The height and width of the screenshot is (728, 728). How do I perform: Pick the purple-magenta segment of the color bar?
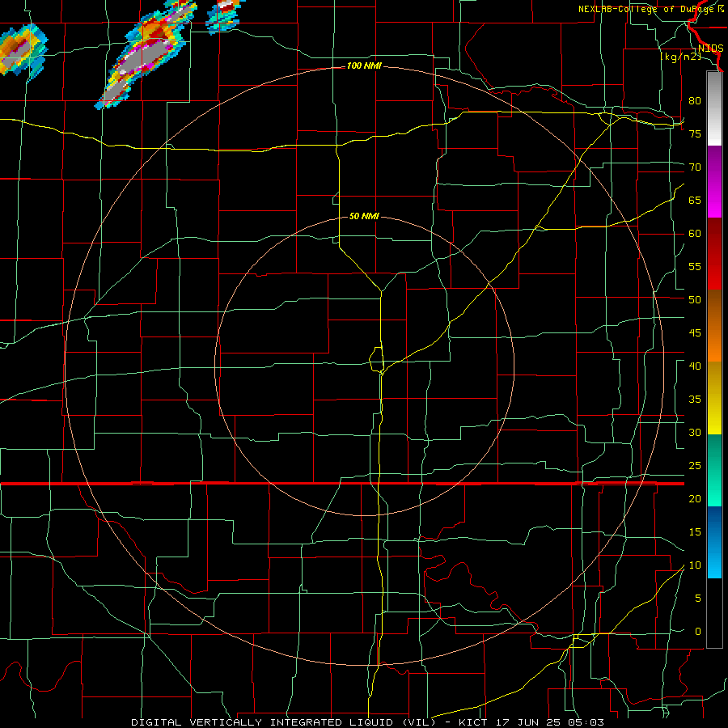714,181
